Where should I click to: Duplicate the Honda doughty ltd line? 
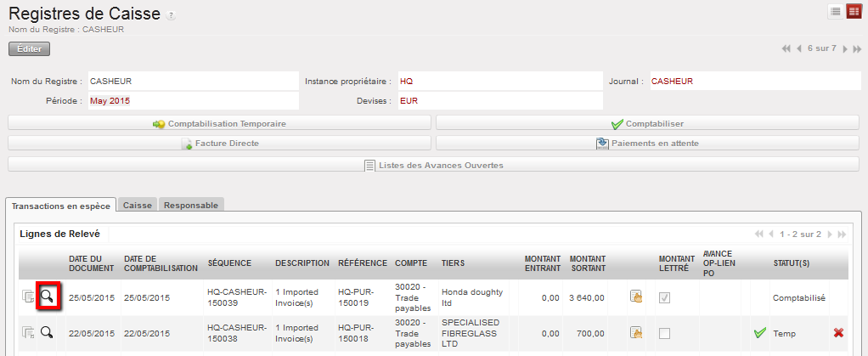tap(28, 297)
